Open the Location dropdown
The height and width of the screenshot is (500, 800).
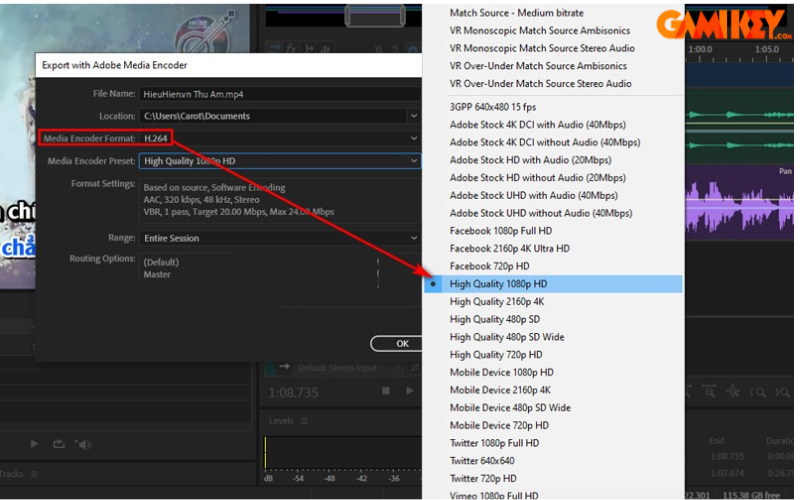pyautogui.click(x=414, y=116)
